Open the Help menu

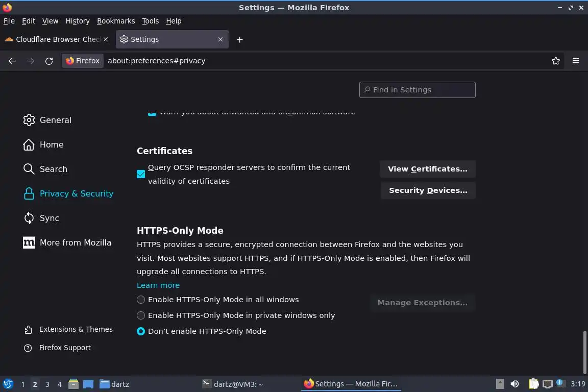coord(174,21)
